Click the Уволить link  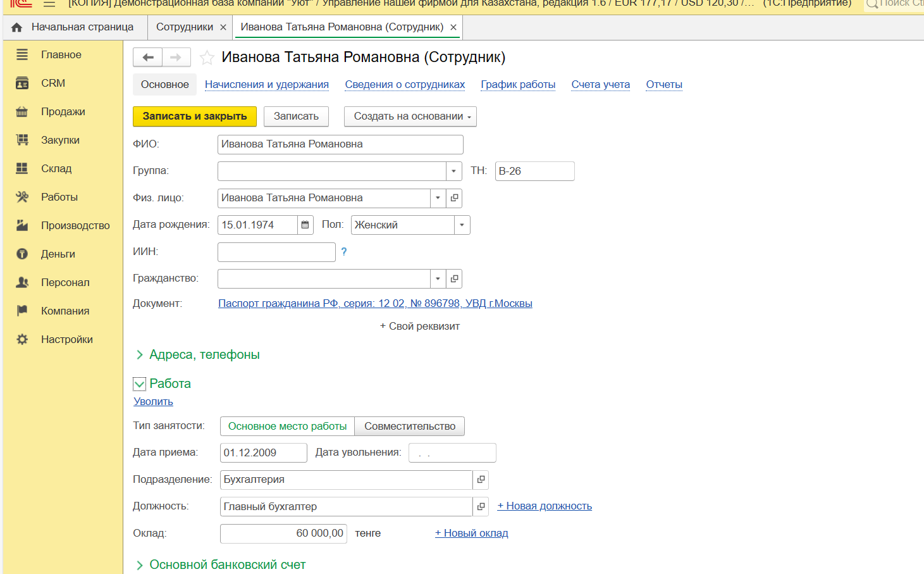(x=153, y=402)
